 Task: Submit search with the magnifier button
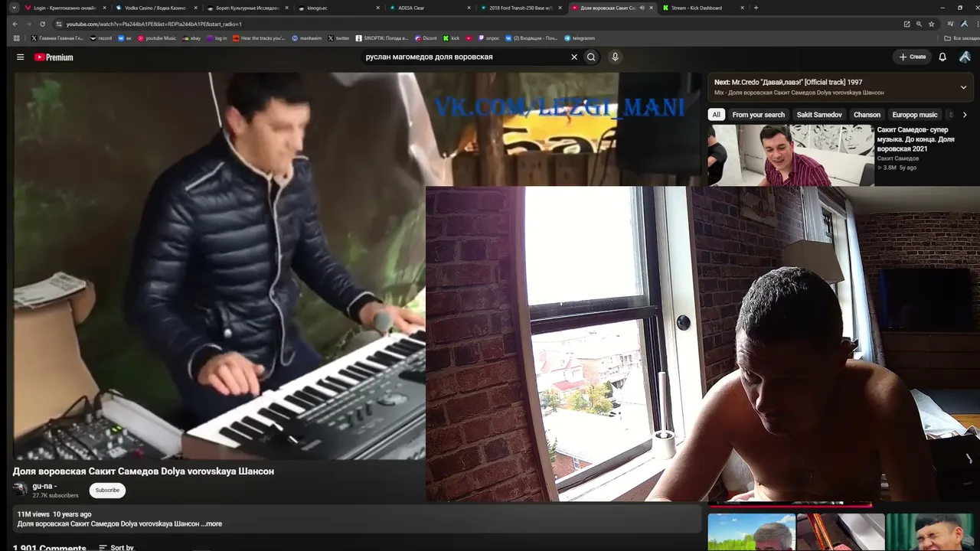[591, 57]
